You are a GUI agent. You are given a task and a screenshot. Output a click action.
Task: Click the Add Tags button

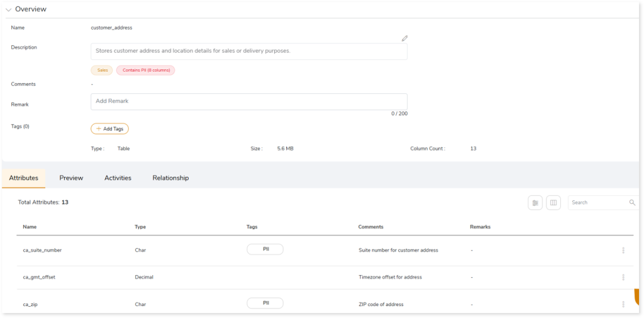[110, 128]
